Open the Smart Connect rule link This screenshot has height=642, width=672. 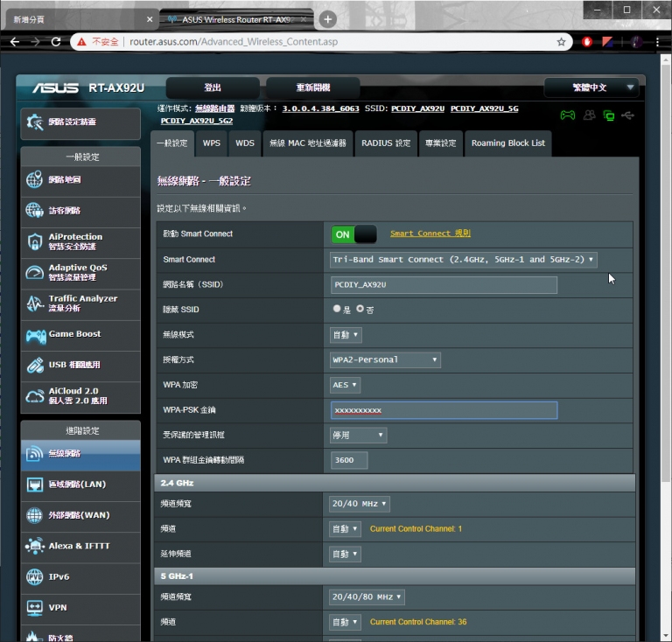(x=430, y=234)
